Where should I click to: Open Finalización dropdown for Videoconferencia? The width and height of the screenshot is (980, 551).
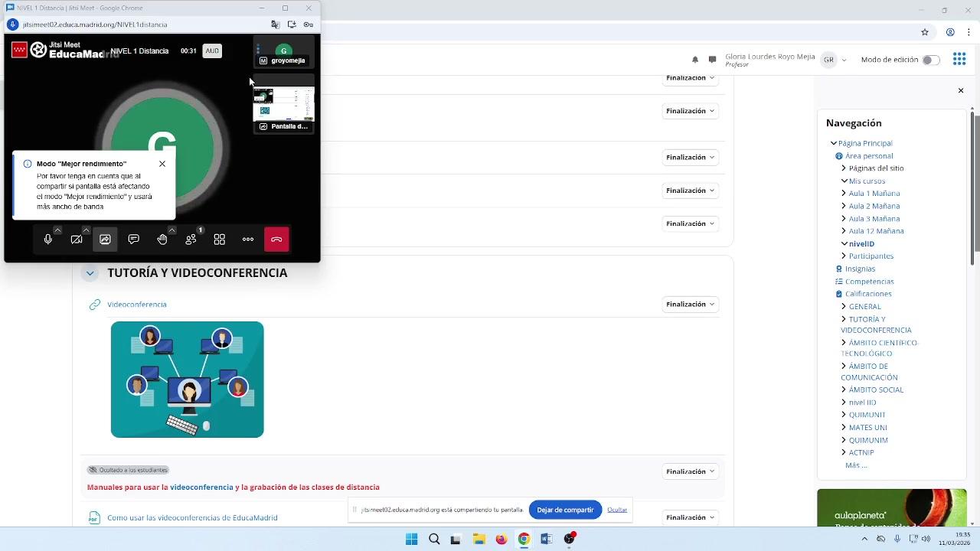(x=691, y=305)
